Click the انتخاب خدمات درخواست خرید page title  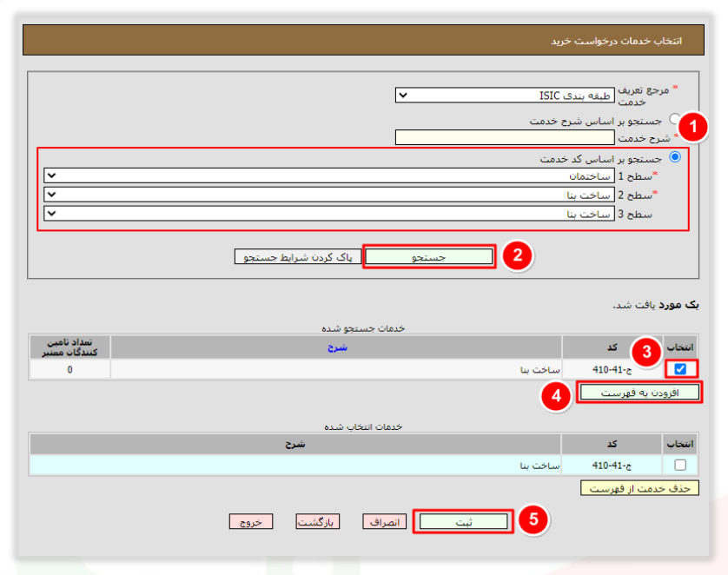[617, 41]
